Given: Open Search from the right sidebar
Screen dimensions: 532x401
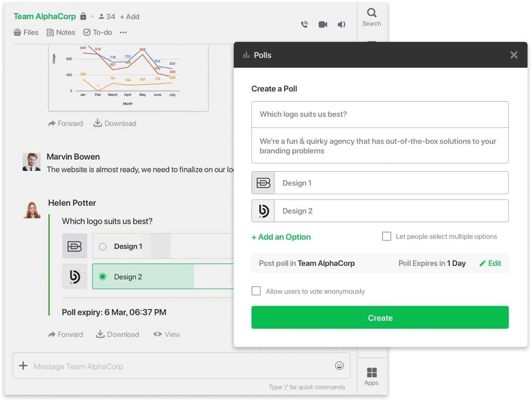Looking at the screenshot, I should (x=371, y=18).
